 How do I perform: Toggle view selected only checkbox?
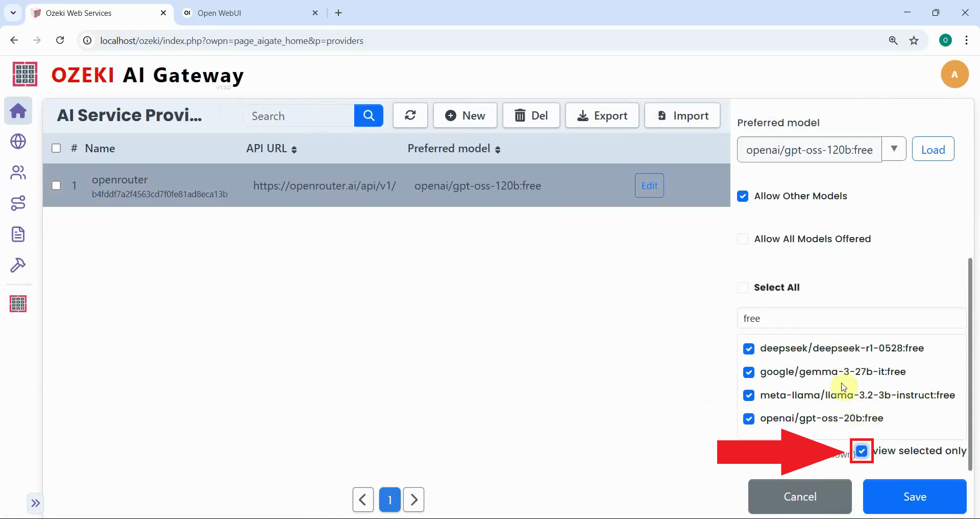tap(862, 451)
